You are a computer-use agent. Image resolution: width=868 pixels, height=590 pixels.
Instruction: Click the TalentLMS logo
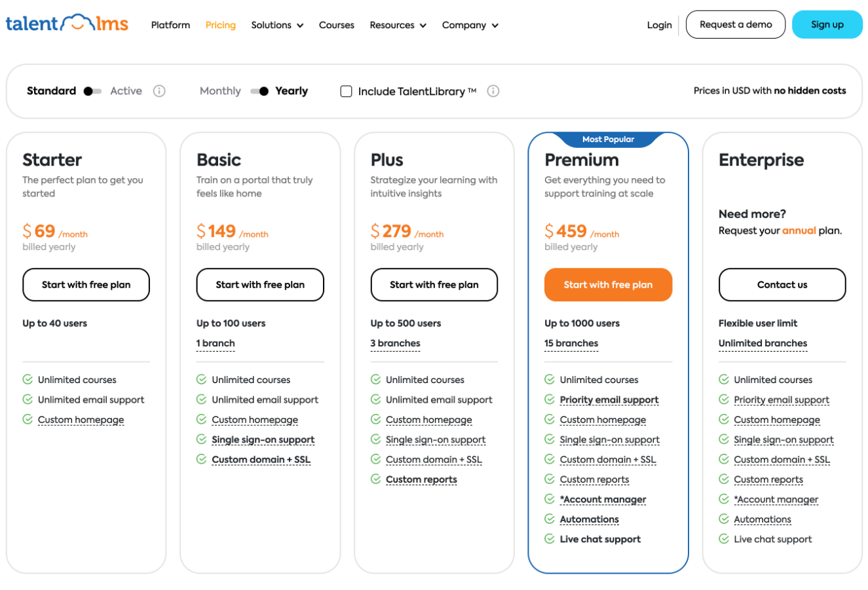[67, 24]
